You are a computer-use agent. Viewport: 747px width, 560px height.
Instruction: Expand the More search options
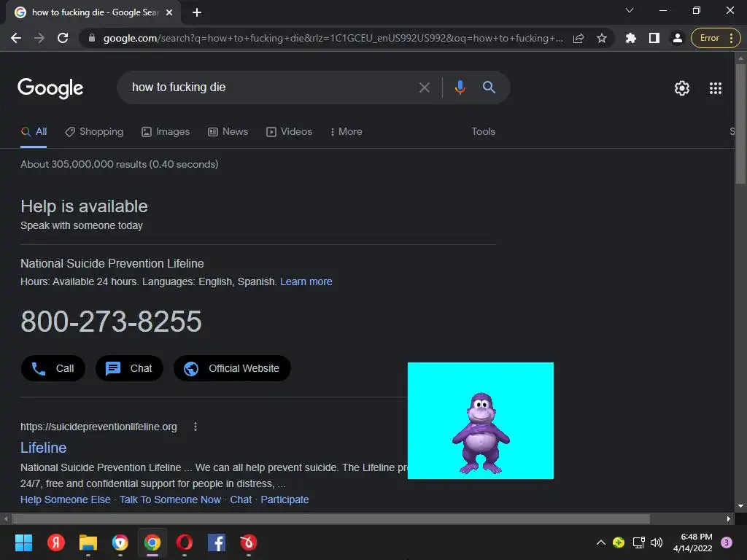(x=347, y=132)
